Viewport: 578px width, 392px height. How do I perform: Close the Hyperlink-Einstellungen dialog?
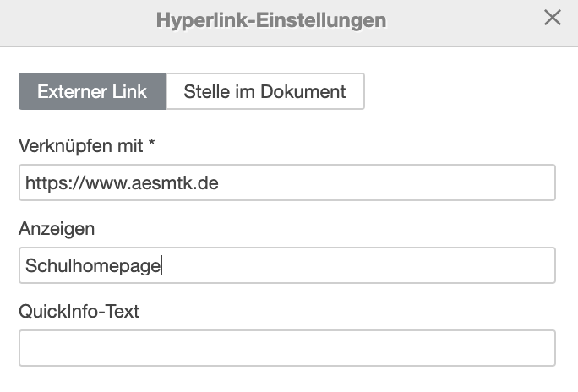point(553,18)
